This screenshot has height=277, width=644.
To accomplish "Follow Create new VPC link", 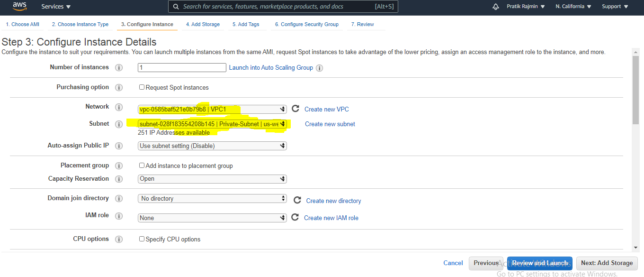I will [x=327, y=109].
